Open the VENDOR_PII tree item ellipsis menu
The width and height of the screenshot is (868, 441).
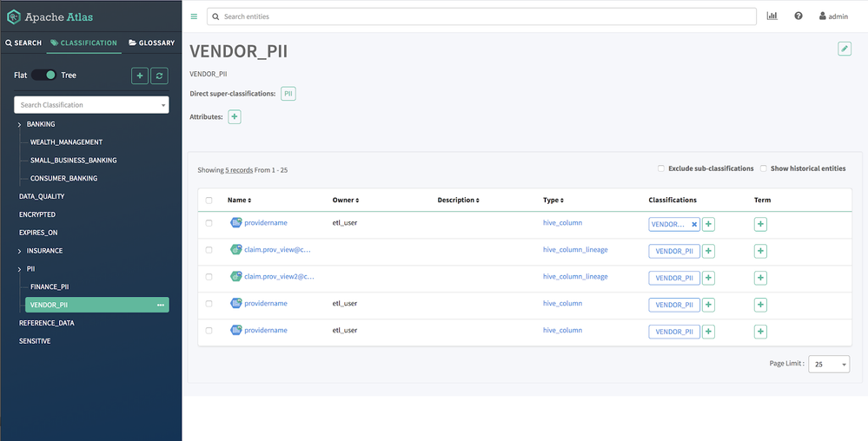point(160,305)
